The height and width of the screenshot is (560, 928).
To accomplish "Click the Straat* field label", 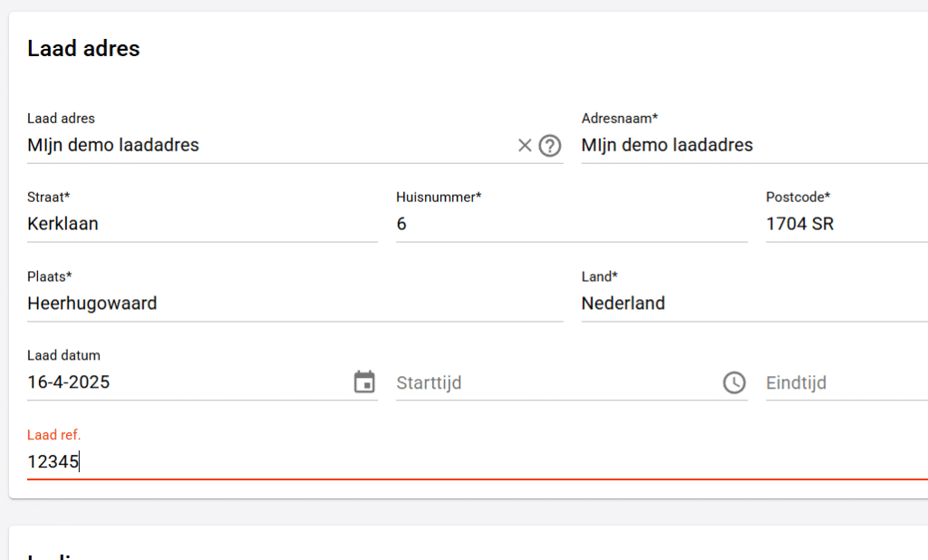I will [49, 198].
